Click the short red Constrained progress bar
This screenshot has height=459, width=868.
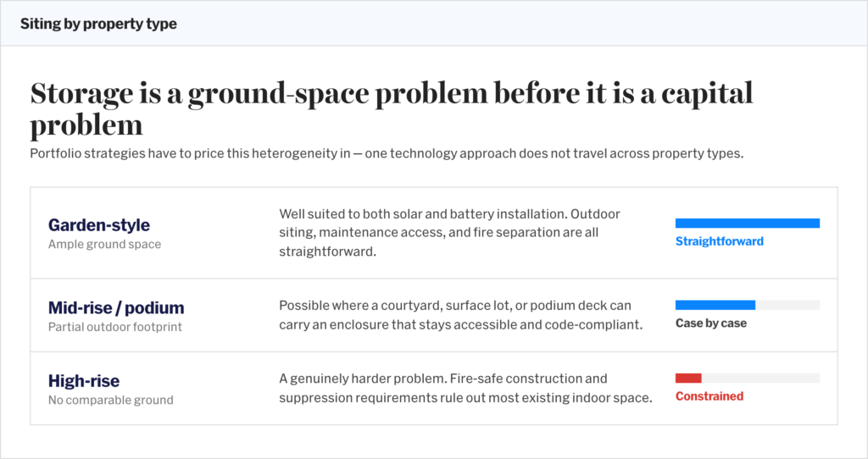[688, 379]
